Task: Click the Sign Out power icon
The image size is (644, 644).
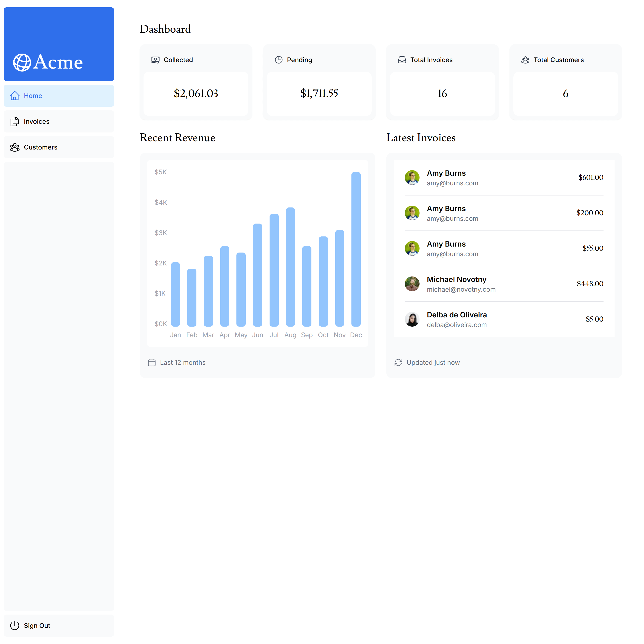Action: click(x=15, y=626)
